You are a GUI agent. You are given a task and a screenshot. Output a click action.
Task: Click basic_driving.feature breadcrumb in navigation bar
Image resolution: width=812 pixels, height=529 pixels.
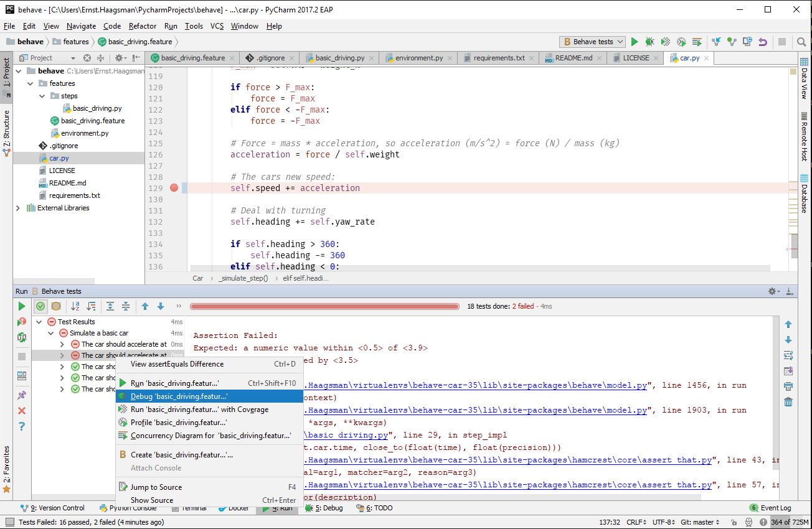pos(135,42)
